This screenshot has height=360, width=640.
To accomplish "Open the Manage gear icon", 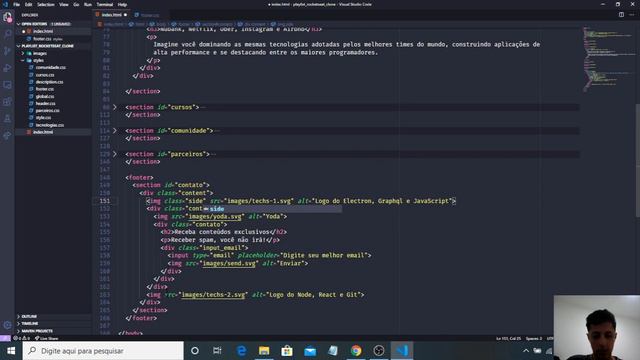I will [x=7, y=325].
